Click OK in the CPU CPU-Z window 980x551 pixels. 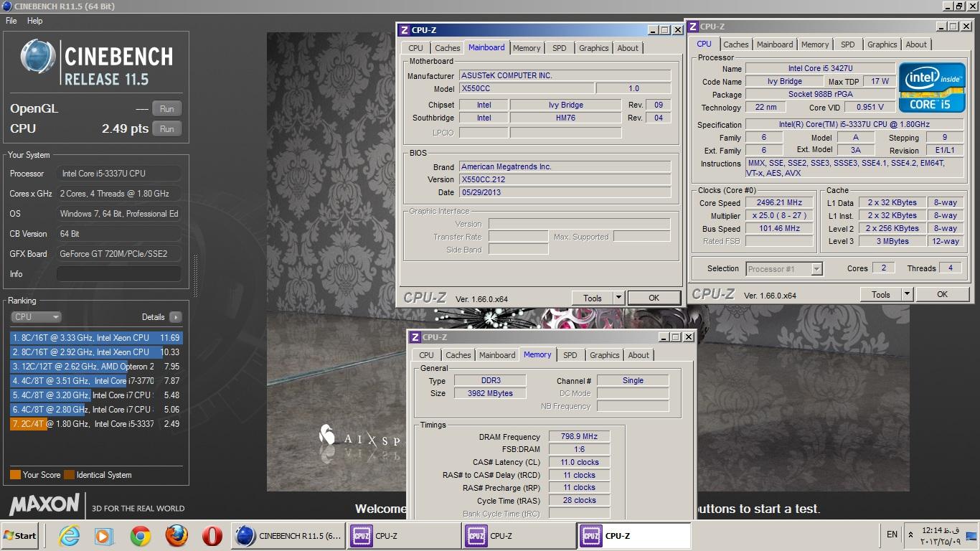pyautogui.click(x=942, y=294)
